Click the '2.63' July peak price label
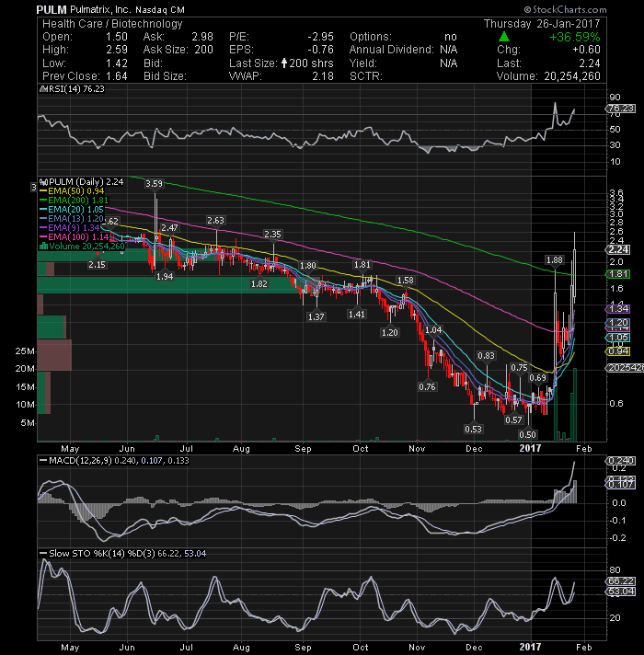The image size is (644, 655). [215, 220]
